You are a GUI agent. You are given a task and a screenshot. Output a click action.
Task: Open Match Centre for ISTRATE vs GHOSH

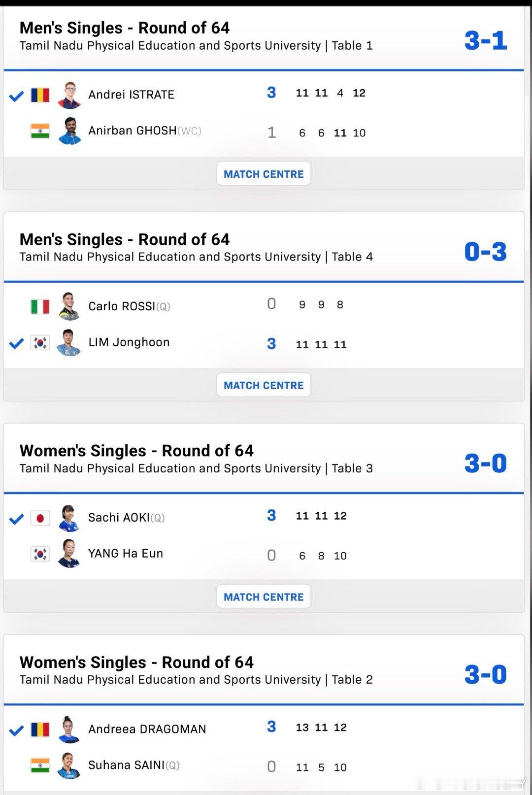pyautogui.click(x=264, y=174)
